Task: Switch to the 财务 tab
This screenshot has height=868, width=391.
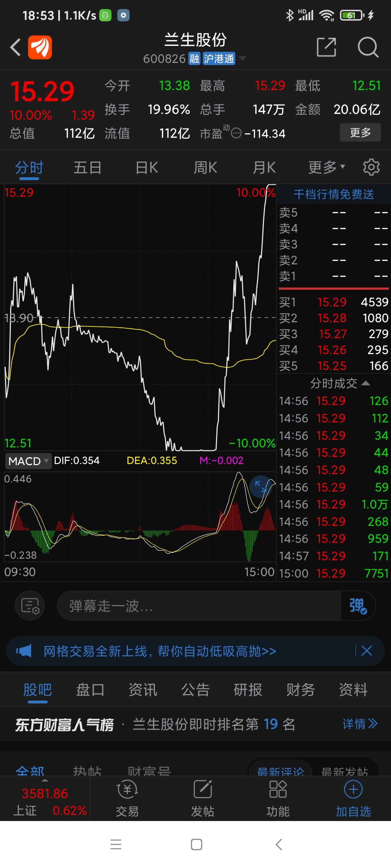Action: click(x=300, y=690)
